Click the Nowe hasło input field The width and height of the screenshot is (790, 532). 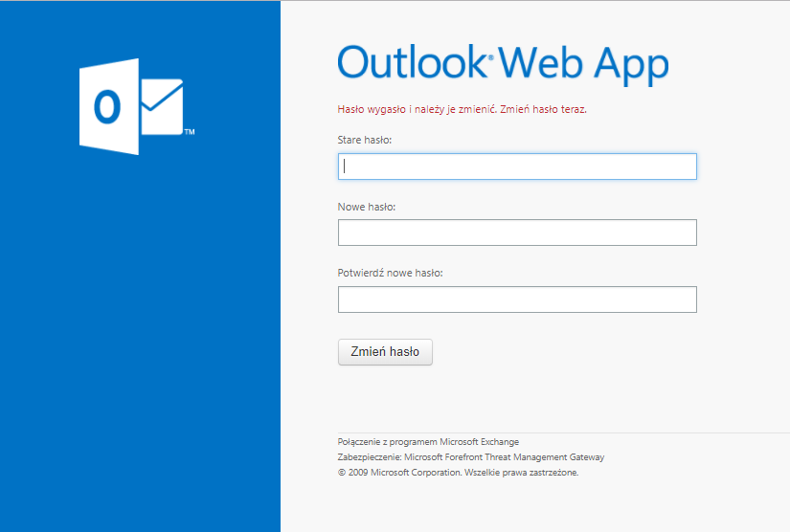tap(517, 233)
